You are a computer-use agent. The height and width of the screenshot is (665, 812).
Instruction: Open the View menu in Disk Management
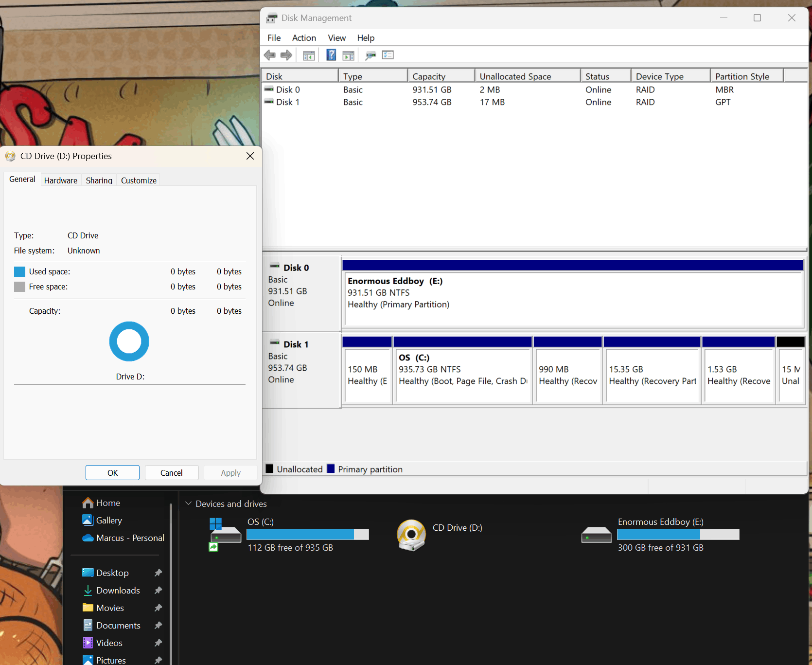tap(336, 37)
